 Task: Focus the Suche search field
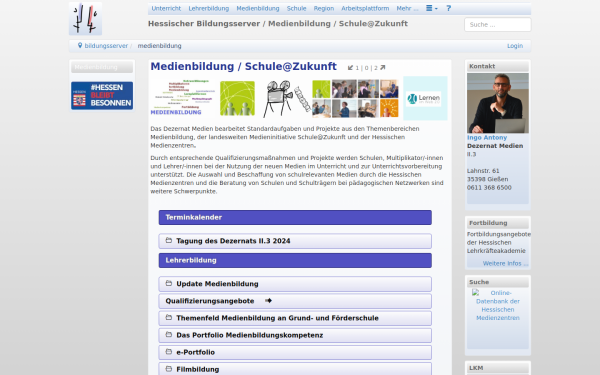[497, 24]
